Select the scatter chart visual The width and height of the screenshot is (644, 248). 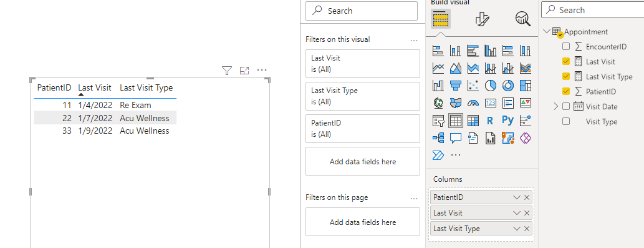(x=473, y=86)
